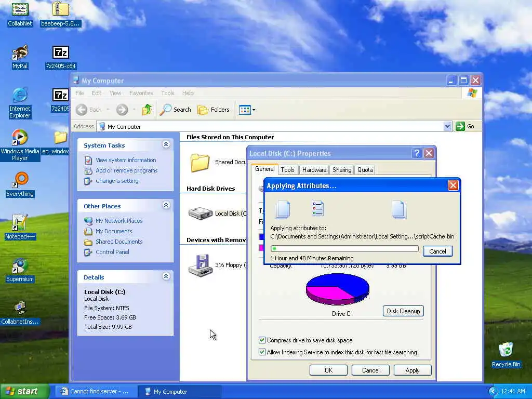Screen dimensions: 532x399
Task: Toggle the Folders pane button
Action: tap(214, 110)
